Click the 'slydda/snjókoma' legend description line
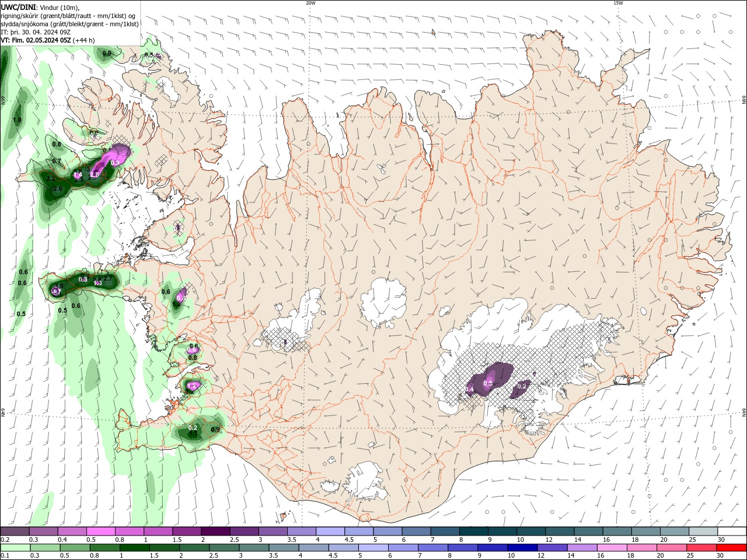This screenshot has height=560, width=747. pos(70,24)
